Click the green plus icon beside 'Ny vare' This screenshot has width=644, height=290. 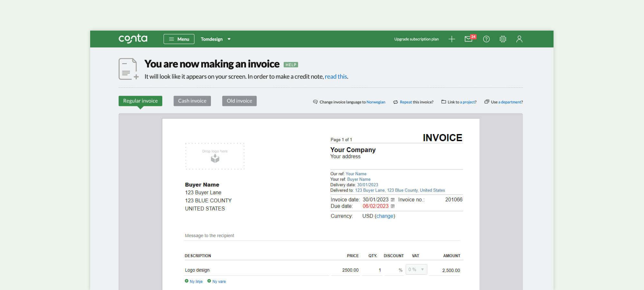pos(209,281)
